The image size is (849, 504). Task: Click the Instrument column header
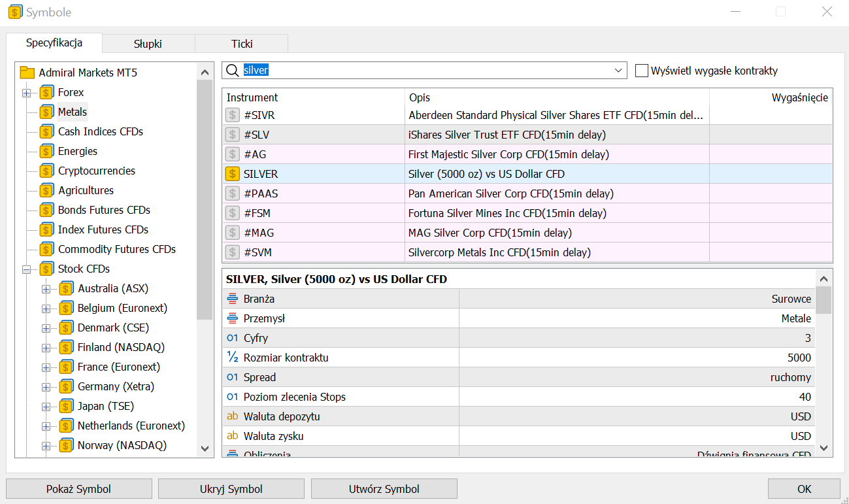tap(313, 97)
